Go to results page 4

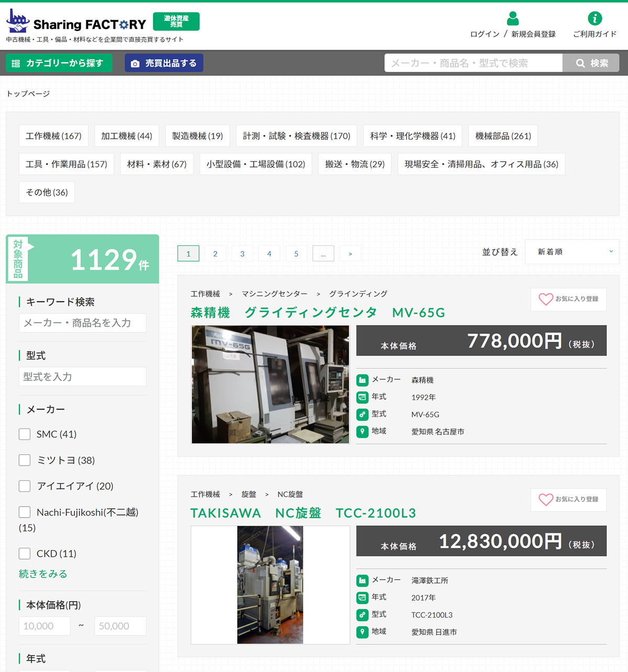point(269,254)
